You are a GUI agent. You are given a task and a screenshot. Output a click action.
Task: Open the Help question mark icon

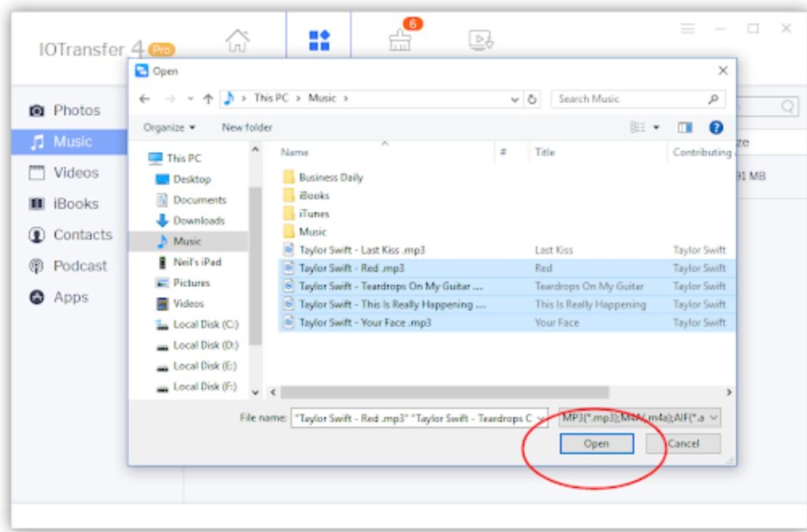tap(716, 127)
